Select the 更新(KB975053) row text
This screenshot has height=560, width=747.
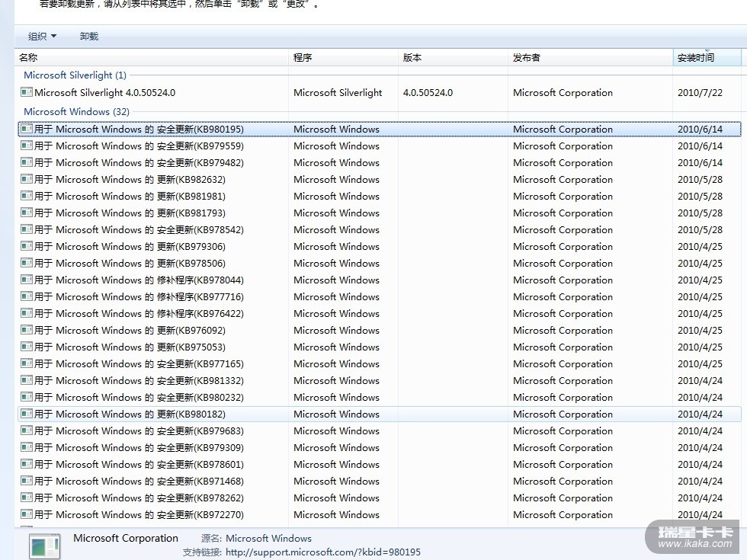tap(130, 347)
